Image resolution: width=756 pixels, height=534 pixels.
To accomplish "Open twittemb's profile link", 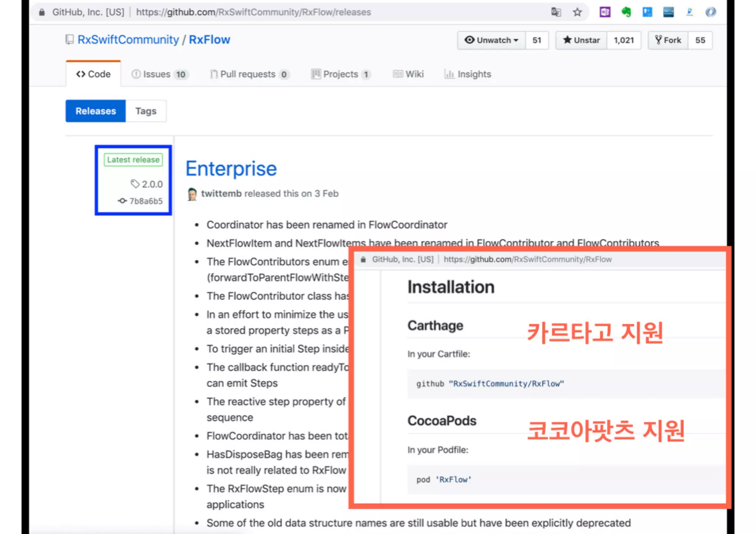I will (x=221, y=194).
